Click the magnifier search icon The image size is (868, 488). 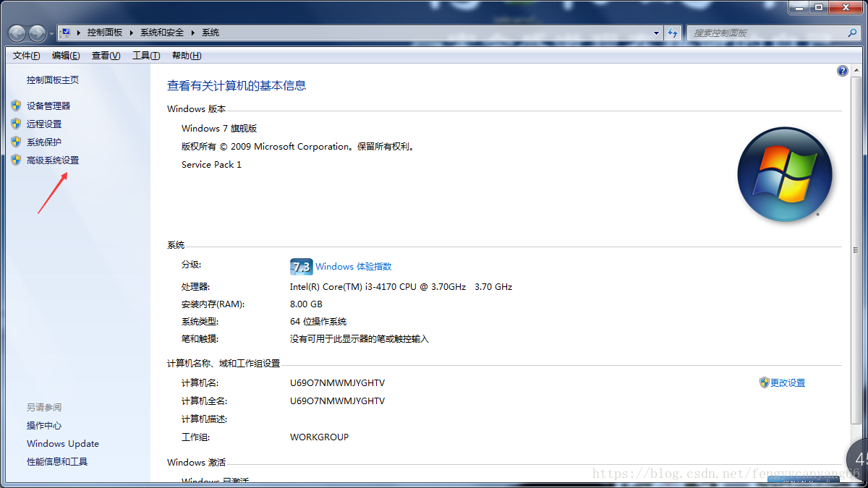tap(852, 33)
